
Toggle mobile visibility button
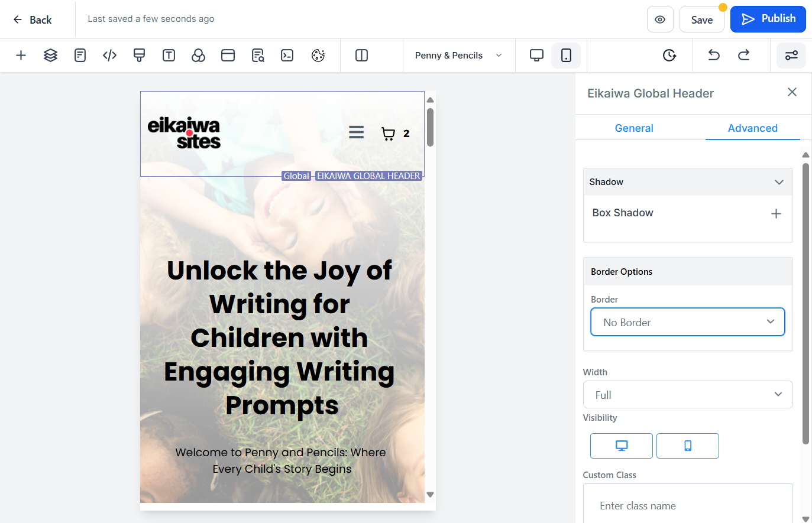tap(688, 446)
